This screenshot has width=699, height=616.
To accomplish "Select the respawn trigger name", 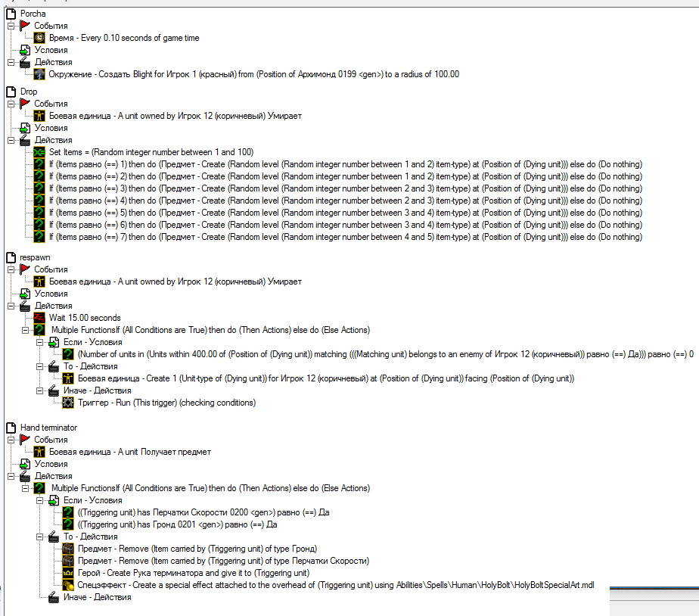I will [x=35, y=258].
